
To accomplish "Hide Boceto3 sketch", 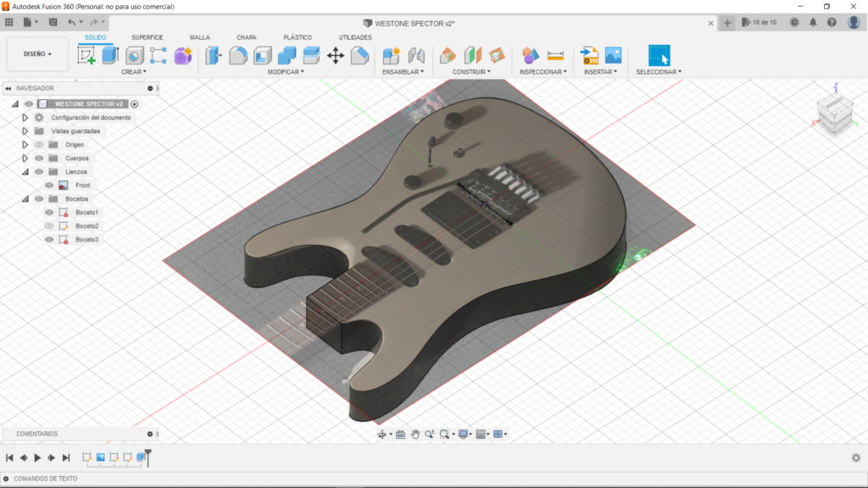I will pos(49,240).
